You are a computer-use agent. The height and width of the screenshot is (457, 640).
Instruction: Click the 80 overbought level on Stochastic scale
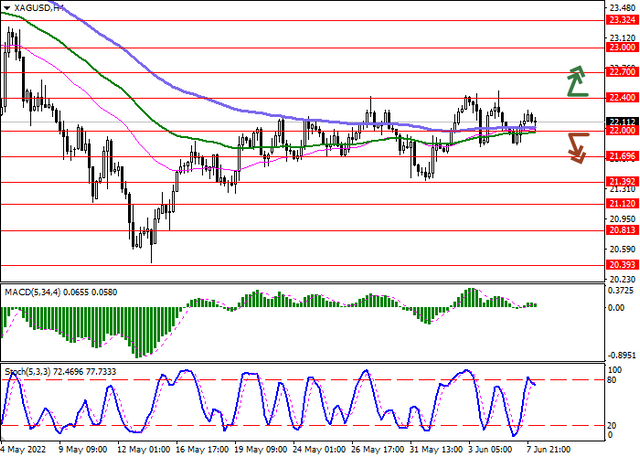pos(613,380)
